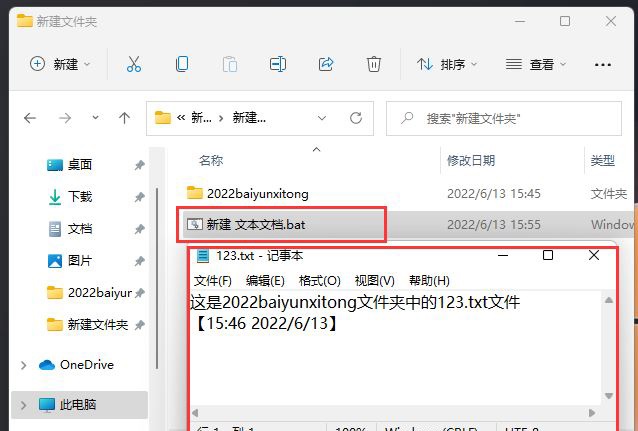Open Notepad 编辑(E) menu
Viewport: 638px width, 431px height.
pos(265,280)
